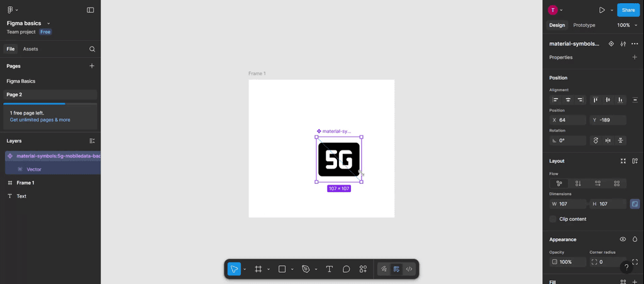Toggle lock aspect ratio button
The width and height of the screenshot is (644, 284).
click(x=635, y=203)
